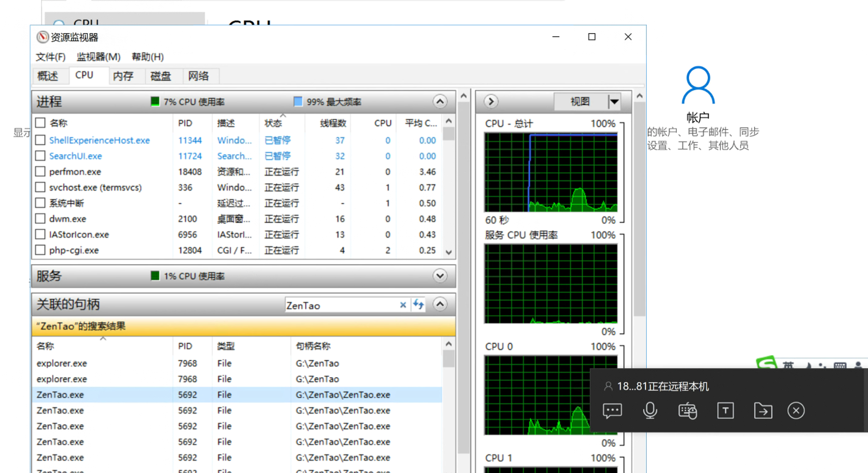Click the 7% CPU 使用率 indicator

coord(188,102)
